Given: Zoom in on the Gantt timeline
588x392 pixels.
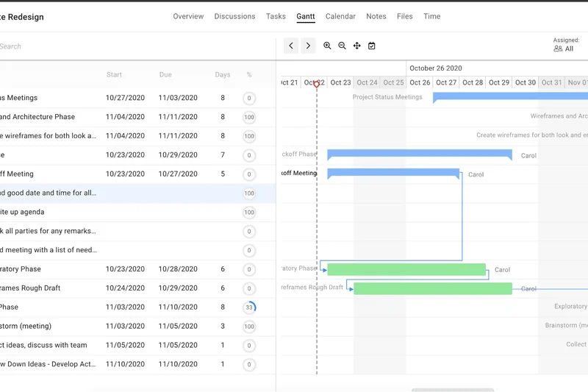Looking at the screenshot, I should (x=328, y=46).
